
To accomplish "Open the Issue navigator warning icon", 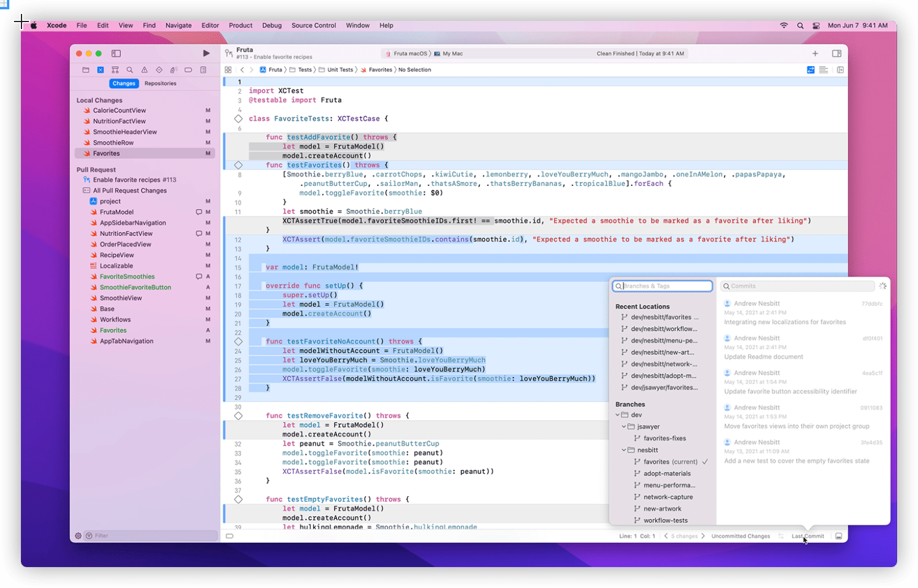I will pos(144,70).
